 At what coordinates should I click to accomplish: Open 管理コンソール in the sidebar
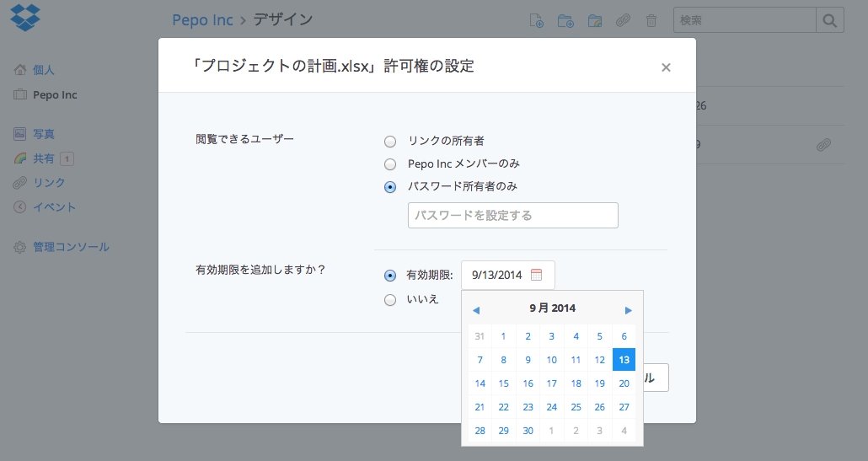(x=71, y=247)
